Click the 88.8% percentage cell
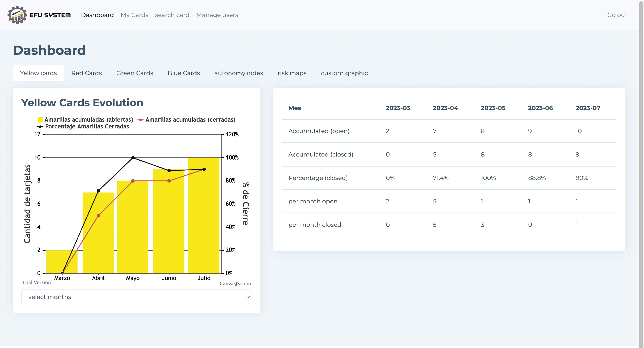The width and height of the screenshot is (644, 348). [x=537, y=178]
